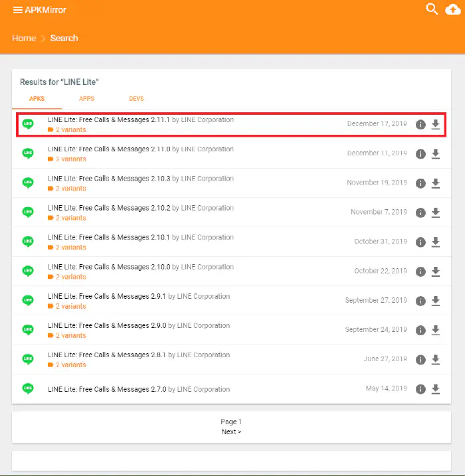465x476 pixels.
Task: Open LINE Lite 2.9.0 title link
Action: [x=107, y=325]
